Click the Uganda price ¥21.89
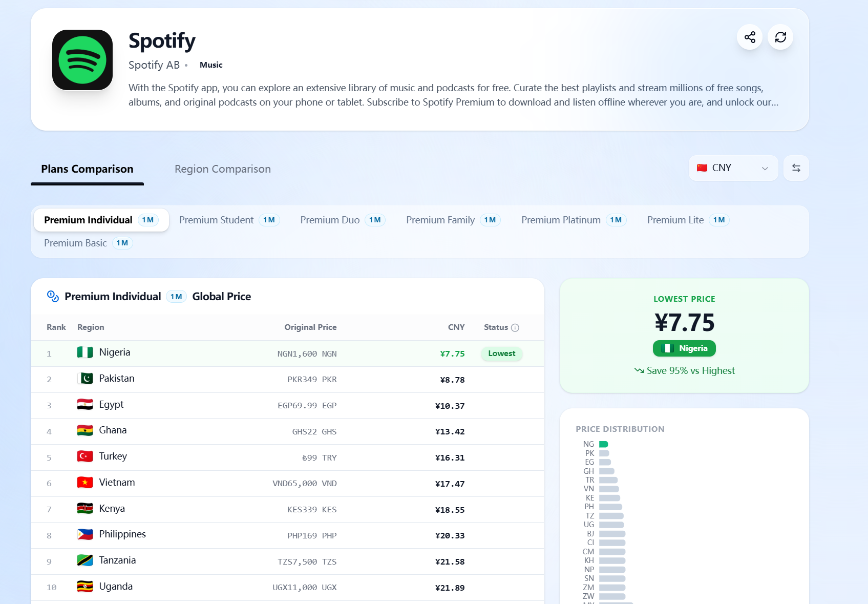 click(x=450, y=588)
